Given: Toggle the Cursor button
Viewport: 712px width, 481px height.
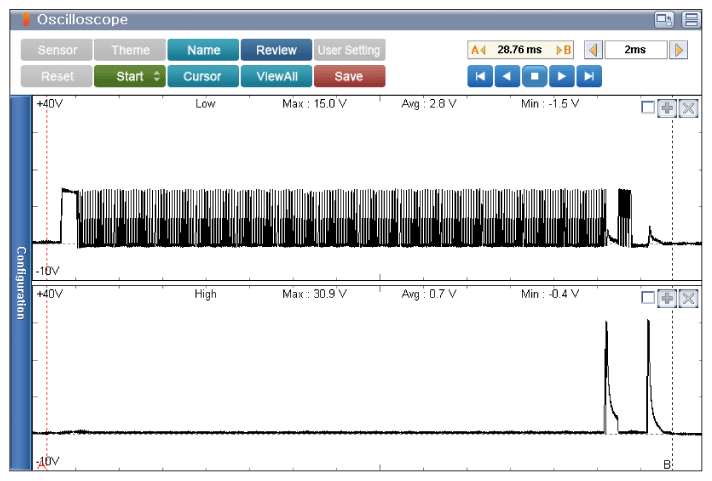Looking at the screenshot, I should [x=203, y=76].
